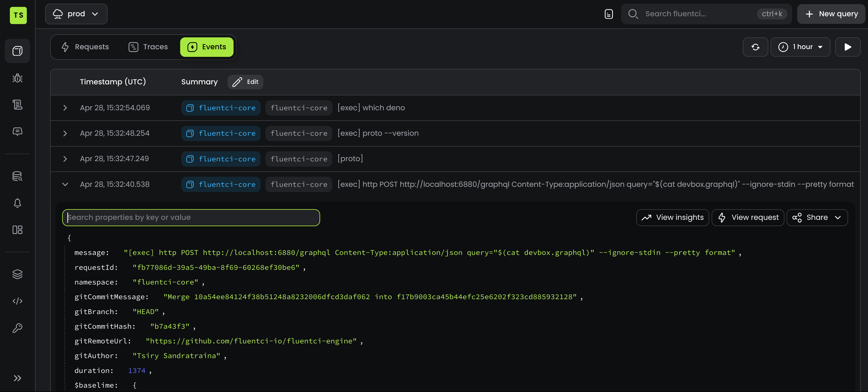
Task: Click blue fluentci-core tag in proto --version row
Action: click(221, 133)
